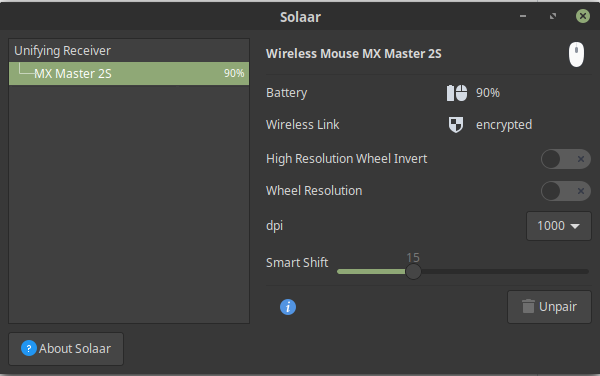Minimize the Solaar window
600x376 pixels.
pyautogui.click(x=523, y=16)
